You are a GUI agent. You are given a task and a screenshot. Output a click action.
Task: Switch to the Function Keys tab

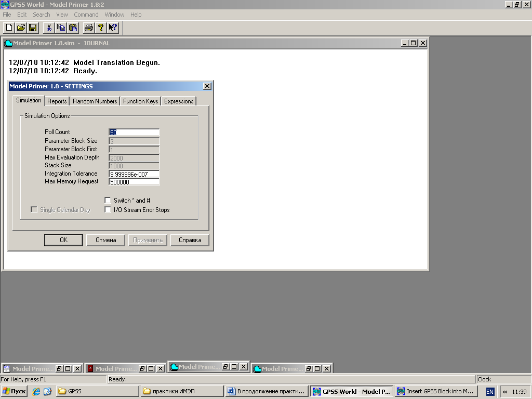pos(140,101)
